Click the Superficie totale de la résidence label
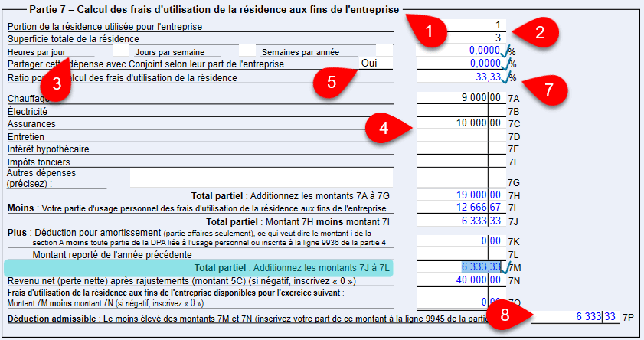Image resolution: width=644 pixels, height=340 pixels. 73,39
